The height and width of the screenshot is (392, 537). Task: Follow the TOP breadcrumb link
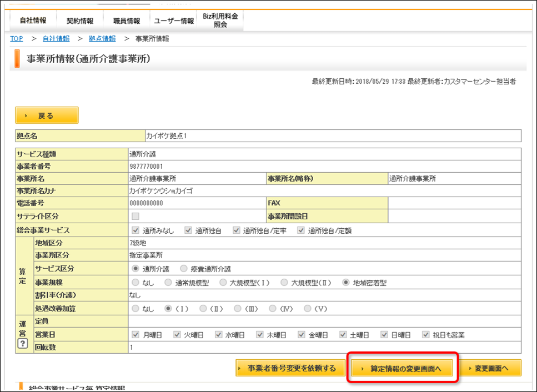coord(17,39)
